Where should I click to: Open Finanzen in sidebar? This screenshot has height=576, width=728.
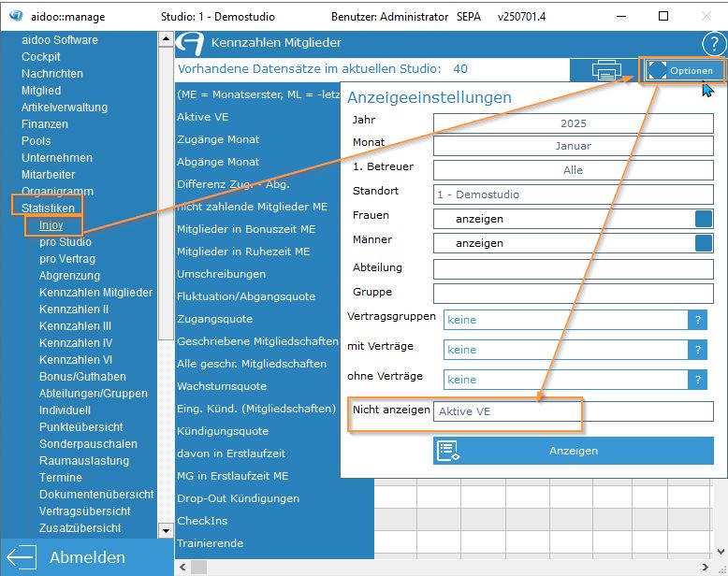point(45,124)
